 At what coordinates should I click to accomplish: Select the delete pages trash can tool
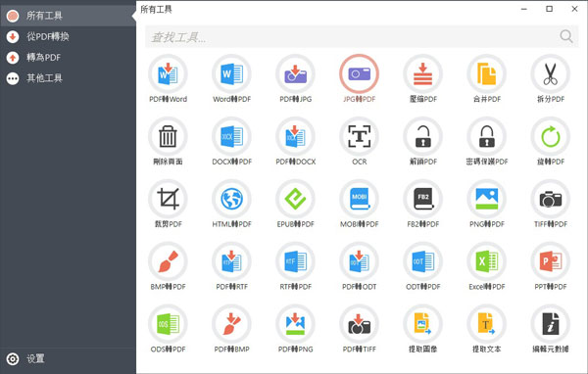(x=168, y=136)
